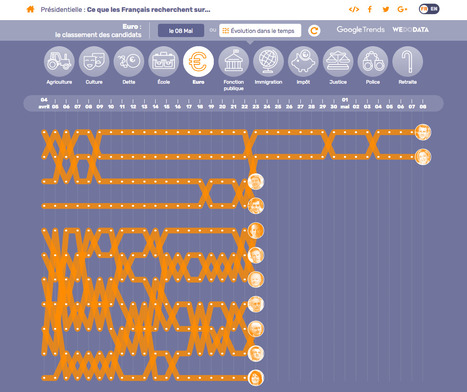The image size is (467, 392).
Task: Click the orange refresh button
Action: click(x=314, y=31)
